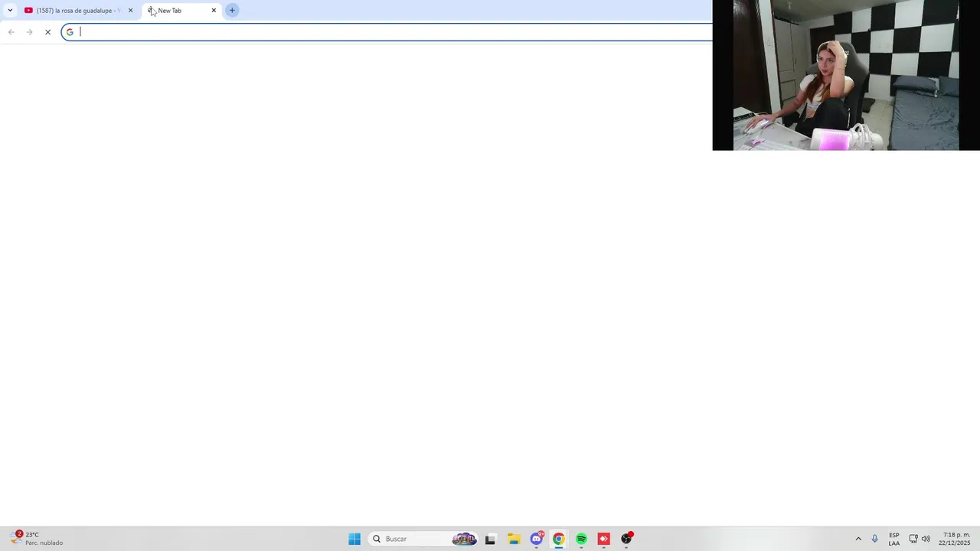Open the red AnyDesk taskbar app
Viewport: 980px width, 551px height.
(604, 539)
